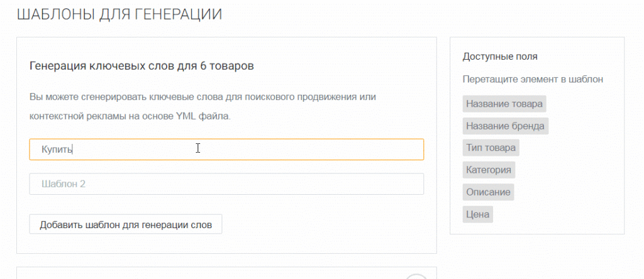The image size is (644, 279).
Task: Click the Категория field tag
Action: pyautogui.click(x=489, y=170)
